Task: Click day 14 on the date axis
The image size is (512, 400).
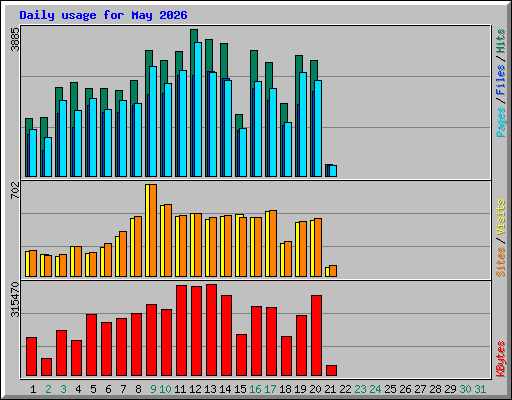Action: [225, 389]
